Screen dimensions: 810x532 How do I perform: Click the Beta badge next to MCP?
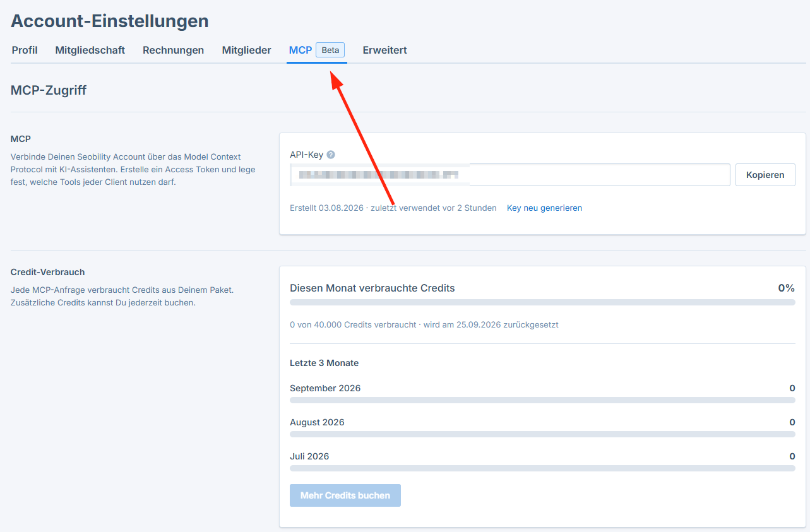330,50
